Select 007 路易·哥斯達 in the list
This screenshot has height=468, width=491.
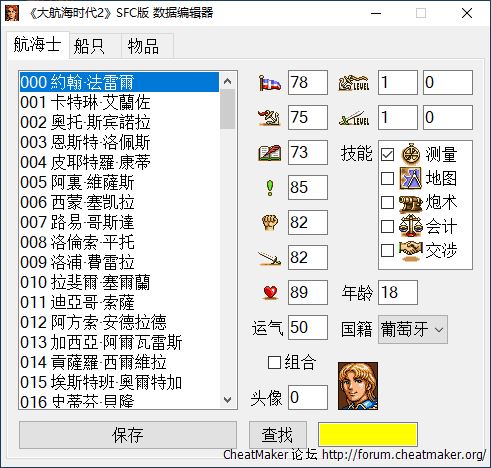coord(119,222)
